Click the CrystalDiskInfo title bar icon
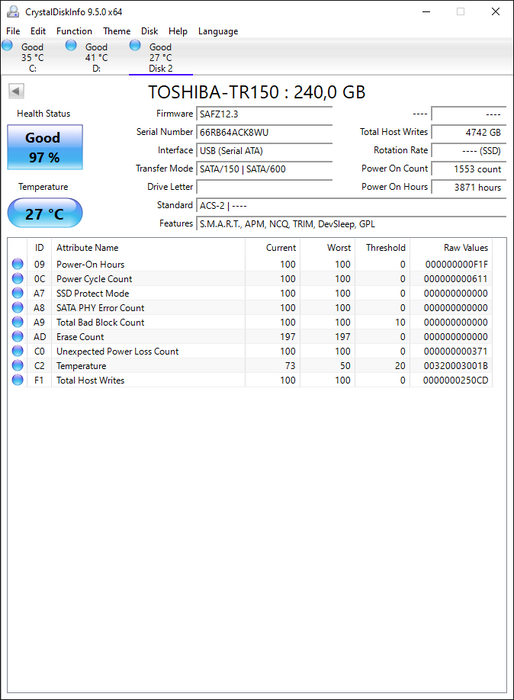The image size is (514, 700). pyautogui.click(x=13, y=12)
